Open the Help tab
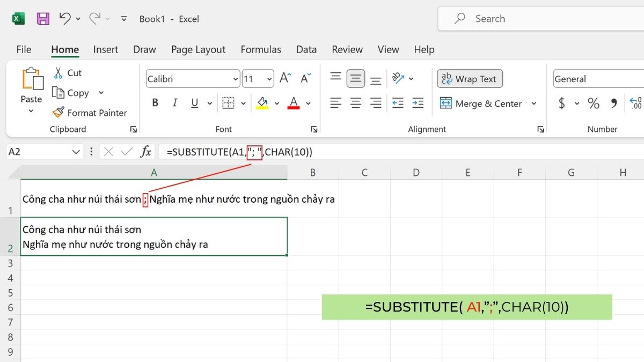 [424, 49]
